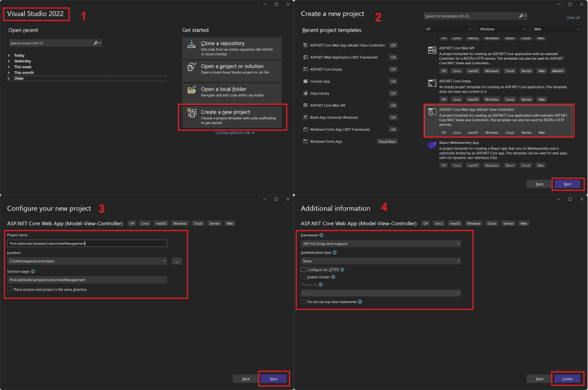Click Next in Create a new project window
588x390 pixels.
pos(567,184)
